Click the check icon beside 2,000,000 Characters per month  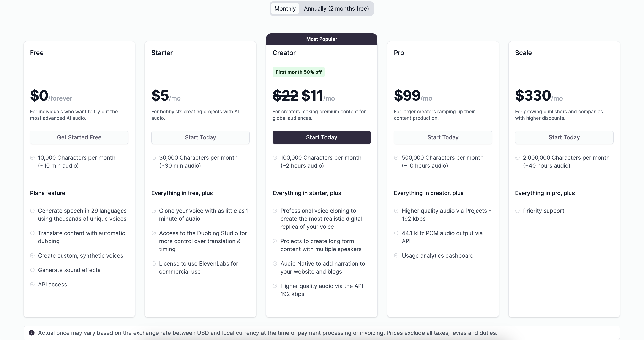click(x=518, y=158)
